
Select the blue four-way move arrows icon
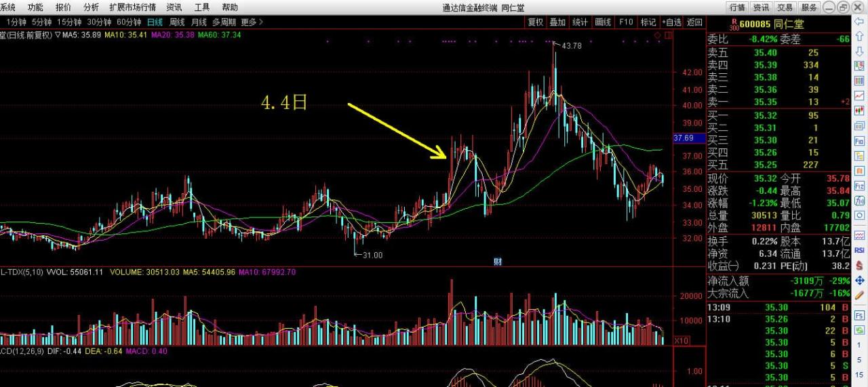point(859,280)
